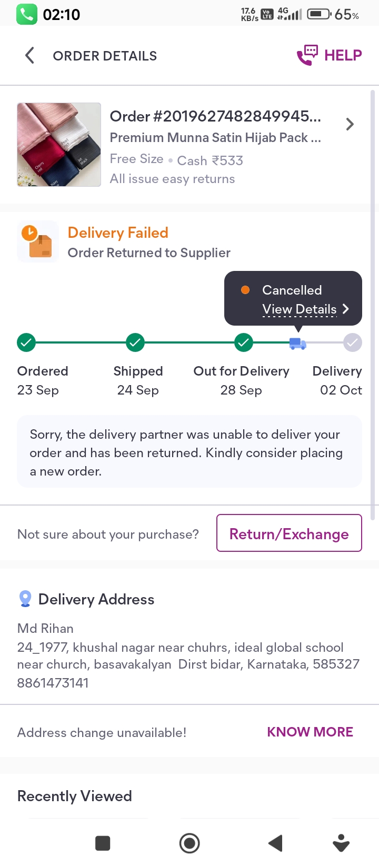
Task: Tap the Order number title text
Action: pyautogui.click(x=215, y=116)
